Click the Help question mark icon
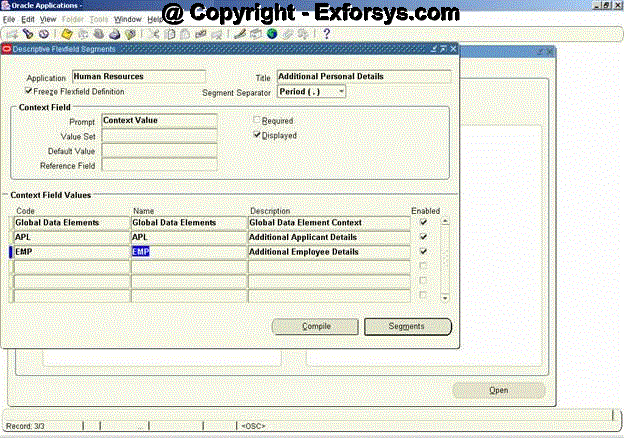The width and height of the screenshot is (624, 438). [x=326, y=34]
